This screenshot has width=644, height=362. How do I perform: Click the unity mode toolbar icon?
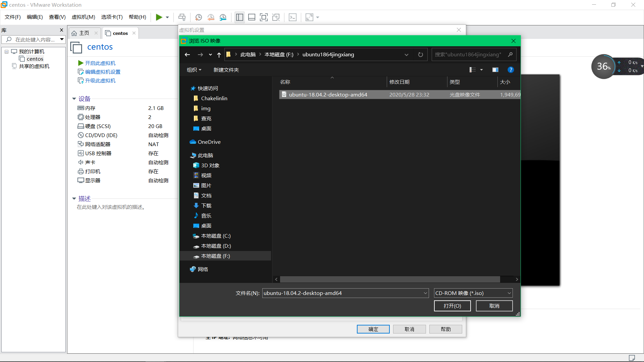click(276, 17)
